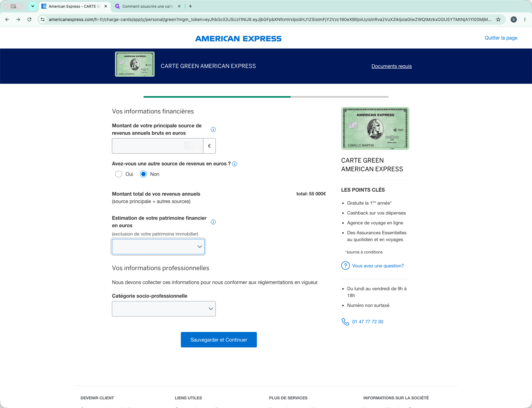
Task: Reload the American Express page
Action: [29, 19]
